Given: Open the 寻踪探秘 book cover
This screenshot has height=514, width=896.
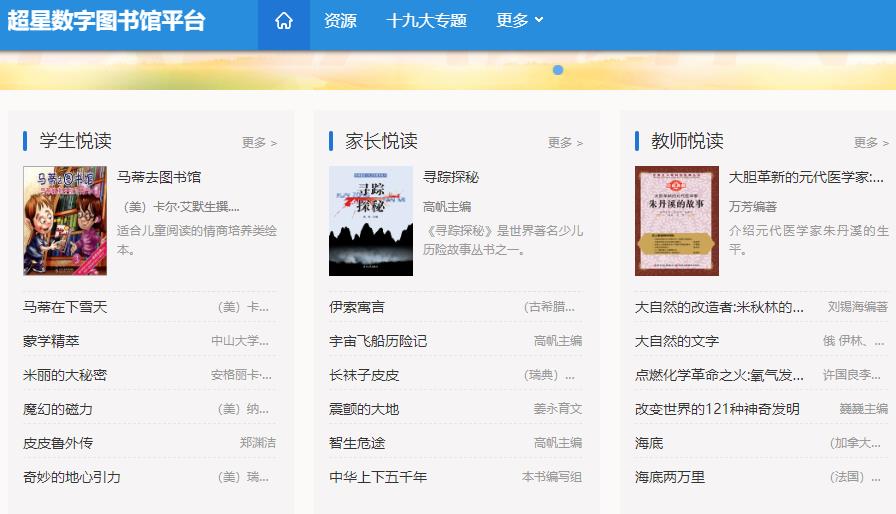Looking at the screenshot, I should [x=371, y=220].
